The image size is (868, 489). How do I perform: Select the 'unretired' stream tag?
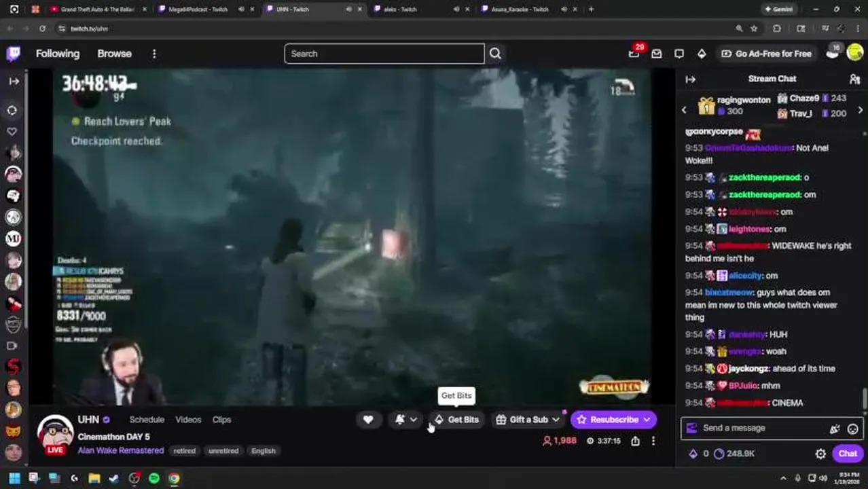click(x=223, y=451)
